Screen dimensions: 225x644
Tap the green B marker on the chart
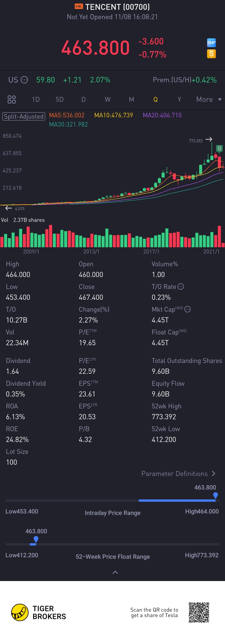pyautogui.click(x=219, y=148)
